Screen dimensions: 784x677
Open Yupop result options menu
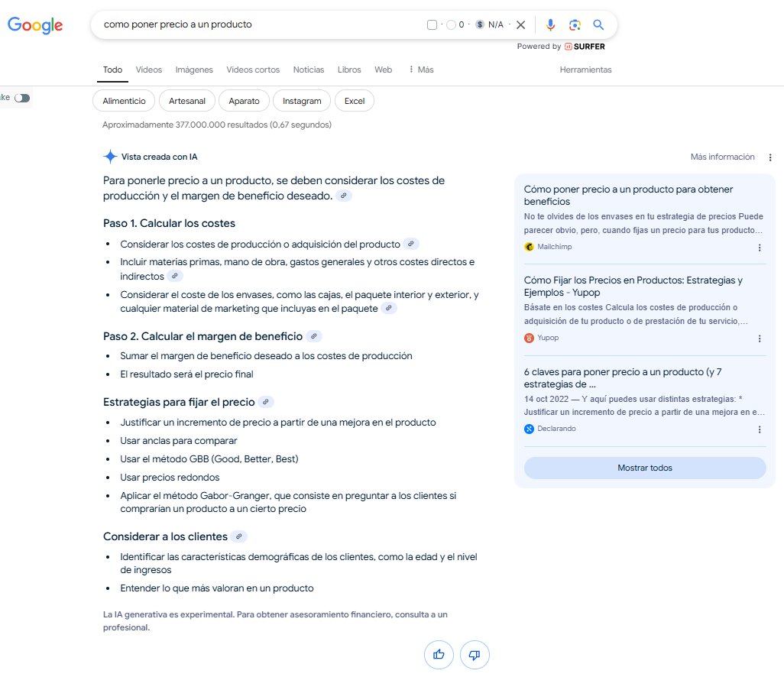760,338
